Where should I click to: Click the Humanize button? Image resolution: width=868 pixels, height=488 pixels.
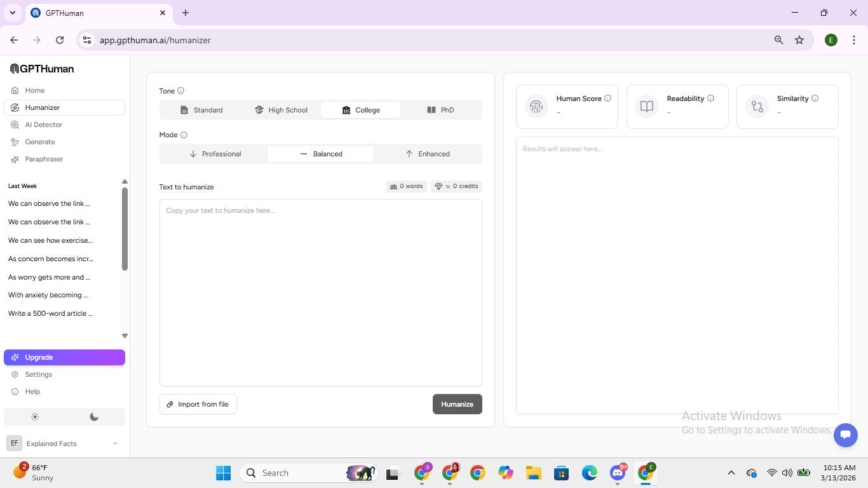click(x=457, y=404)
